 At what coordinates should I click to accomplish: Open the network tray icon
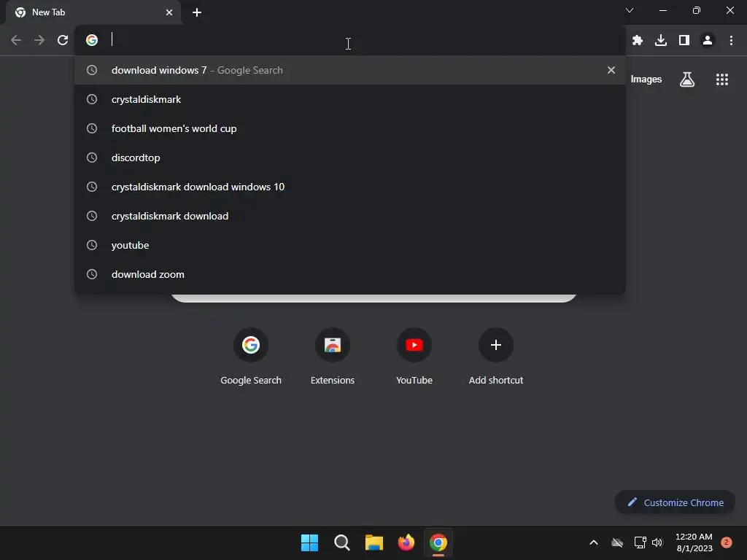tap(640, 542)
